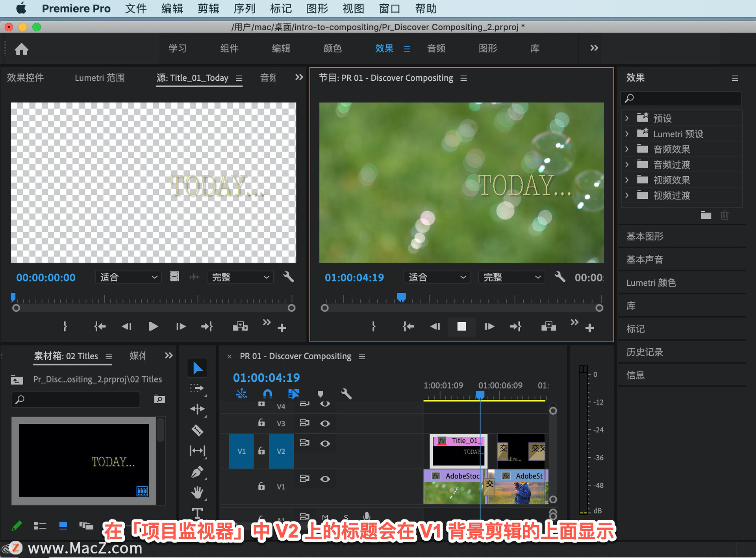Image resolution: width=756 pixels, height=558 pixels.
Task: Go up one folder level in bin
Action: coord(17,380)
